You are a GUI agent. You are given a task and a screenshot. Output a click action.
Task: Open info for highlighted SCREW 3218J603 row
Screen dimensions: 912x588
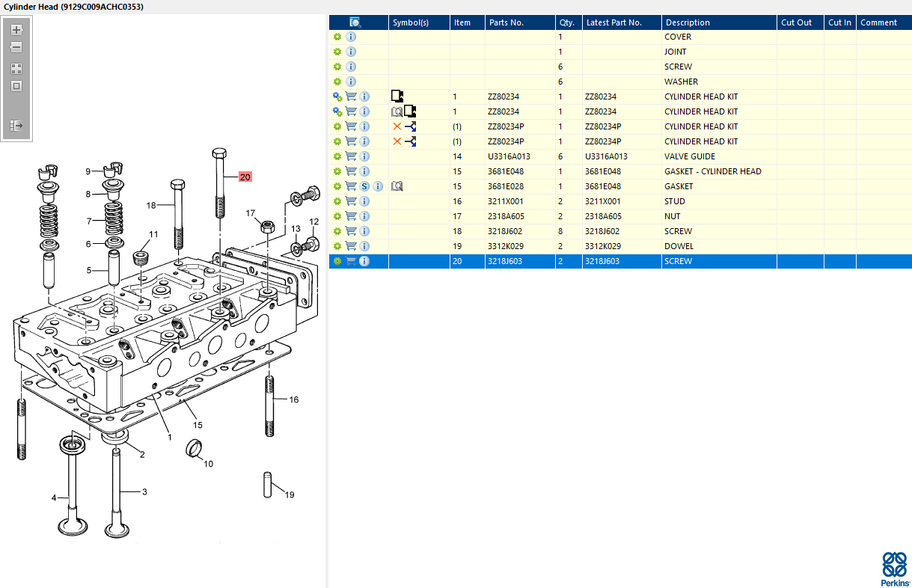364,261
